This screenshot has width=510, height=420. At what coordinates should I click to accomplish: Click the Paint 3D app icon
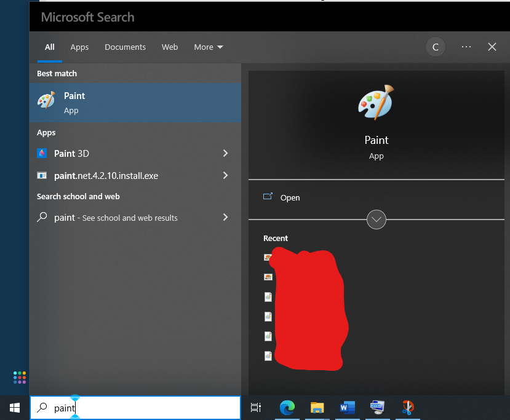point(42,153)
